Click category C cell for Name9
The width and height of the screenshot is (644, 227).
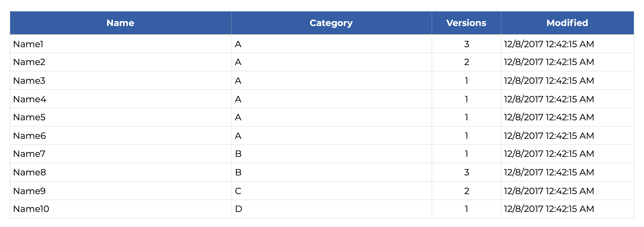(238, 191)
